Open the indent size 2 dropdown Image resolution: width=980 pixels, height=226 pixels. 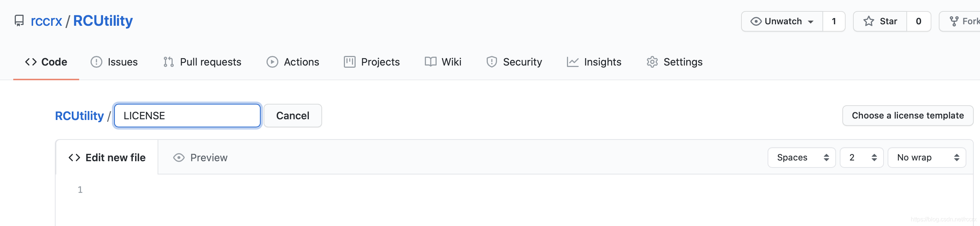pyautogui.click(x=861, y=158)
